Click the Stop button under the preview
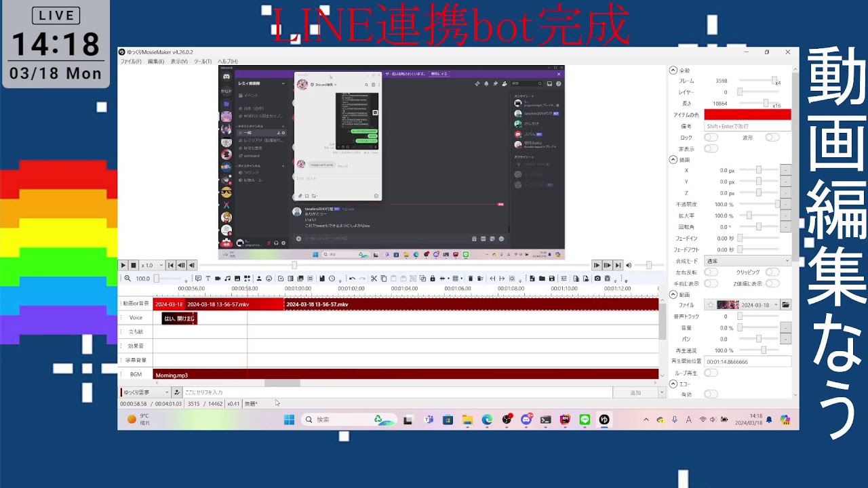868x488 pixels. pyautogui.click(x=134, y=266)
